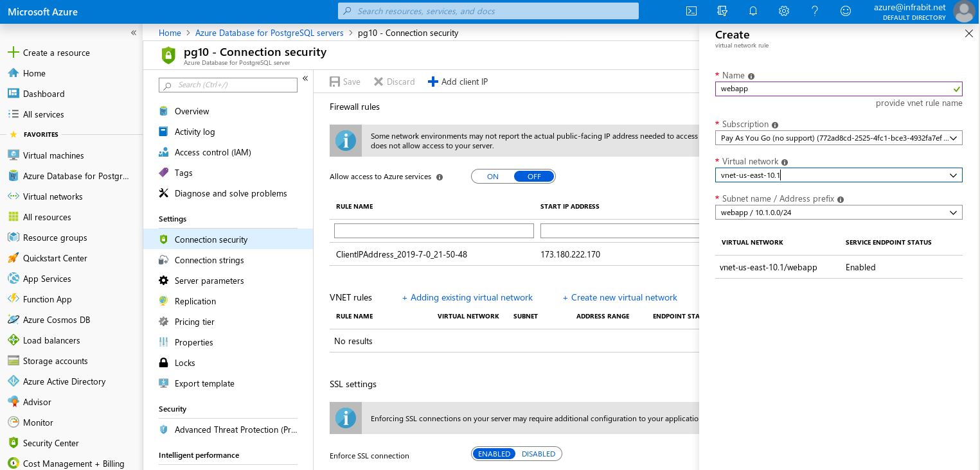This screenshot has height=470, width=980.
Task: Open the Virtual network dropdown
Action: pos(839,175)
